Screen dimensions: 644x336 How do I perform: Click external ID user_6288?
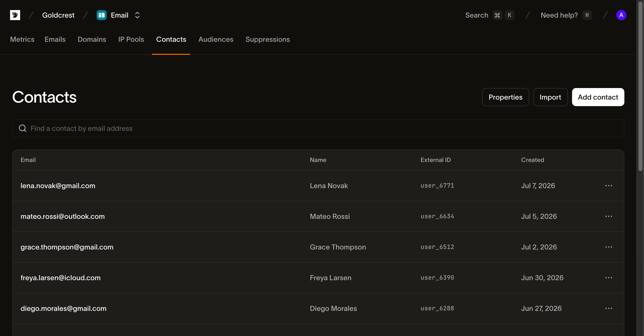tap(437, 308)
